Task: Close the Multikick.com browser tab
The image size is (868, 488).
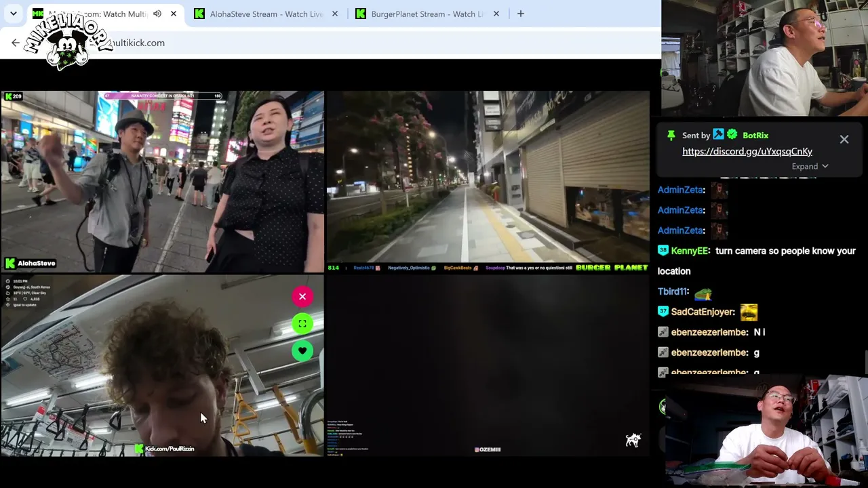Action: [174, 14]
